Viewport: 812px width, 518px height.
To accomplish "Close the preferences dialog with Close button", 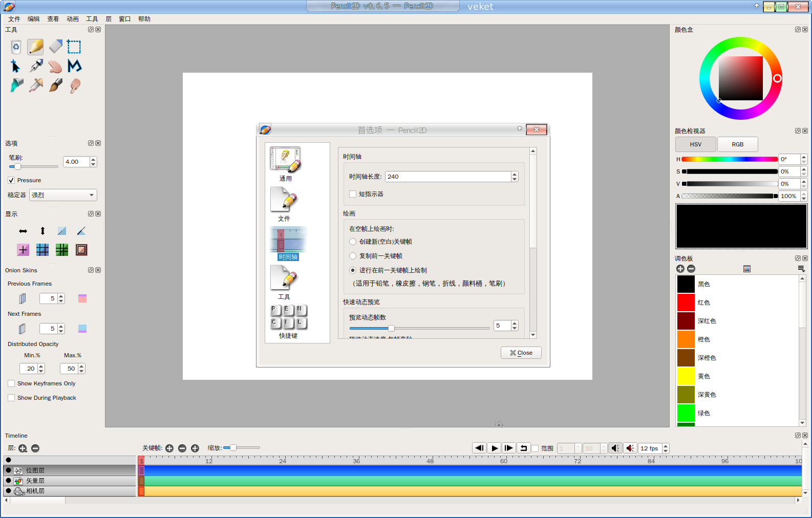I will click(521, 353).
